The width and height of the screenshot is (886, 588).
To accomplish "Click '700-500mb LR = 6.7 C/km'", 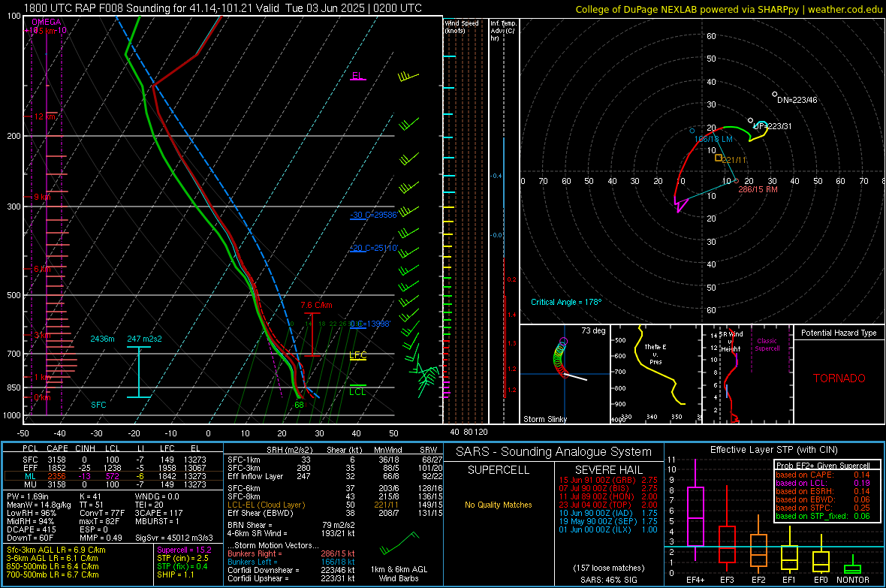I will tap(53, 574).
